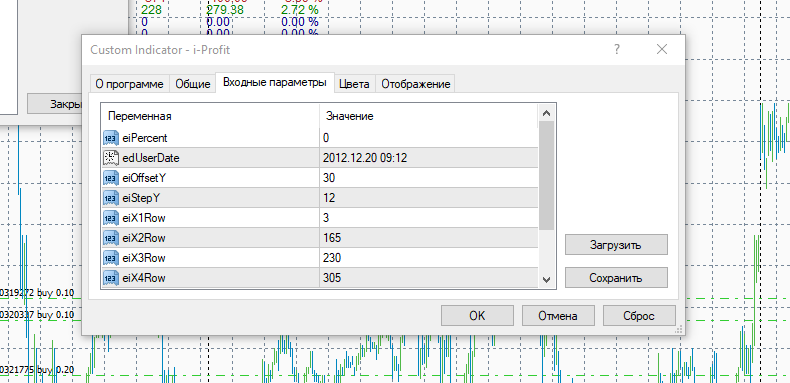The height and width of the screenshot is (383, 790).
Task: Click the scrollbar down arrow in parameters list
Action: click(547, 279)
